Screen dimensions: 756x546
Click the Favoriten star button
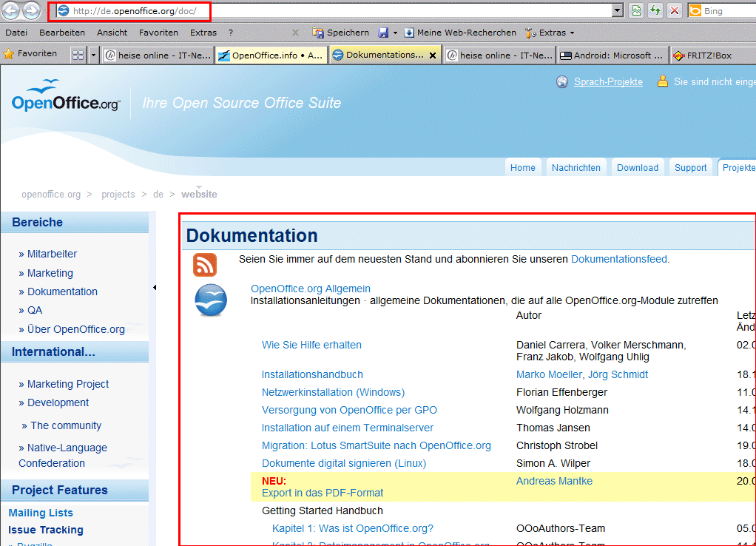pyautogui.click(x=30, y=53)
